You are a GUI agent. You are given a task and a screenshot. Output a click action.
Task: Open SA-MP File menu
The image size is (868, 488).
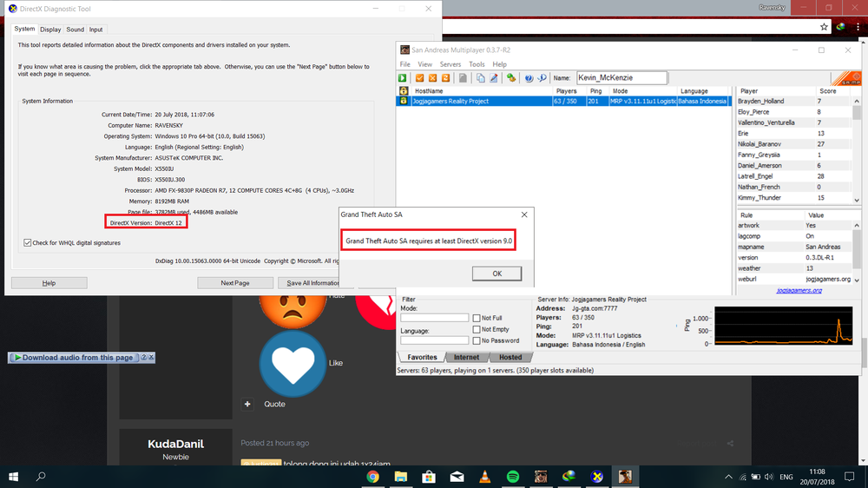pos(405,64)
